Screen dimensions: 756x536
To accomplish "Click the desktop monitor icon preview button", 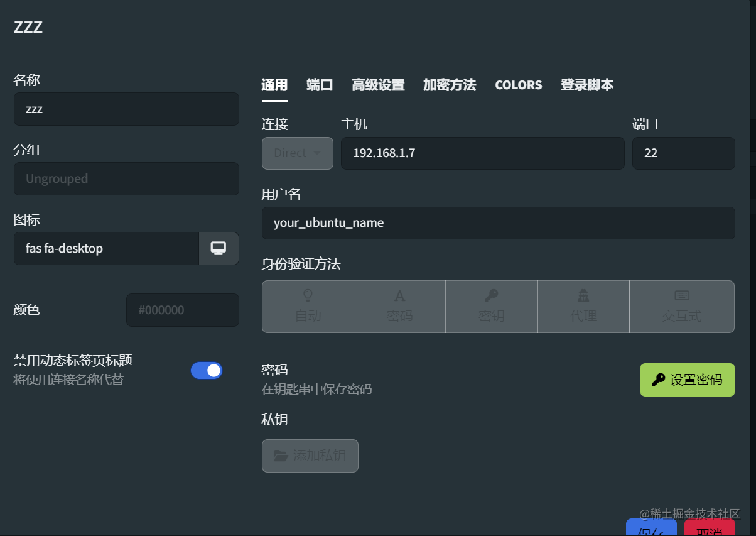I will (x=219, y=248).
